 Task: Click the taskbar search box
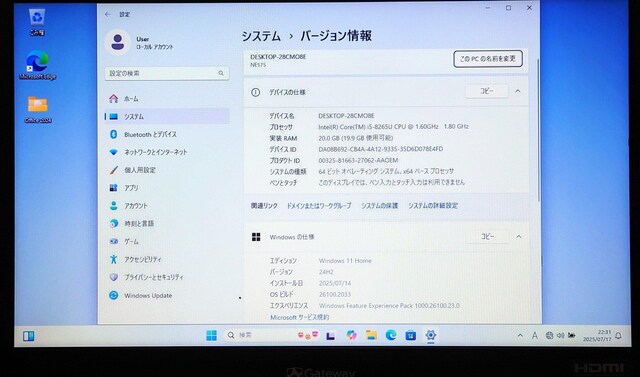[x=272, y=335]
